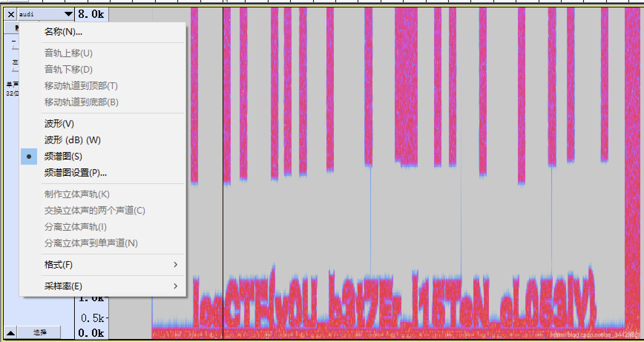Choose 移动轨道到顶部(T) entry

coord(102,86)
